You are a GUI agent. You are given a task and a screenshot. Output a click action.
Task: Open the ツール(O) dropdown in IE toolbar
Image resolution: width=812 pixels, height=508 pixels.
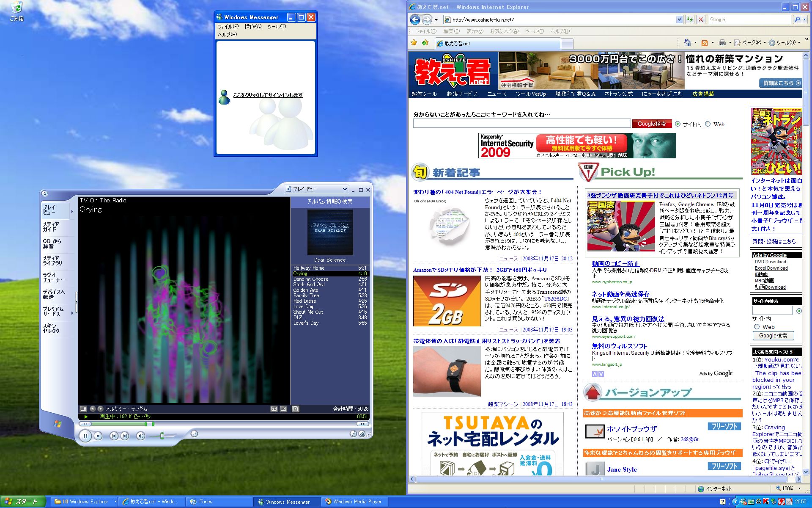pos(784,43)
